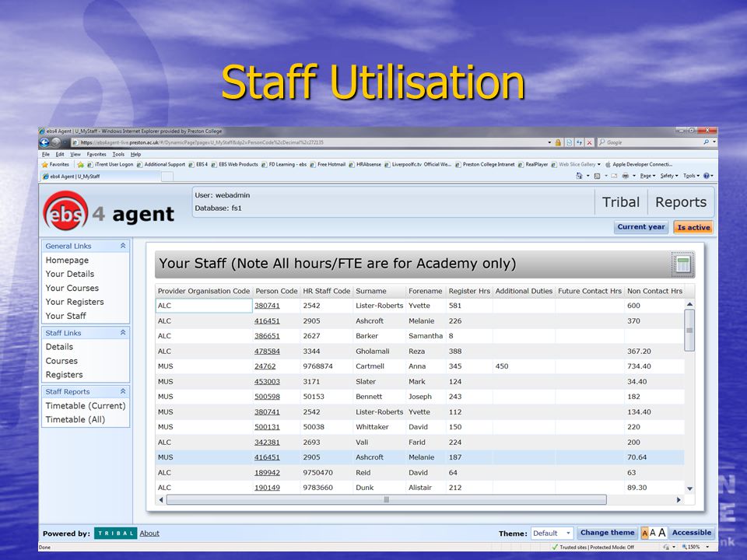Open Your Staff sidebar link

[x=65, y=317]
